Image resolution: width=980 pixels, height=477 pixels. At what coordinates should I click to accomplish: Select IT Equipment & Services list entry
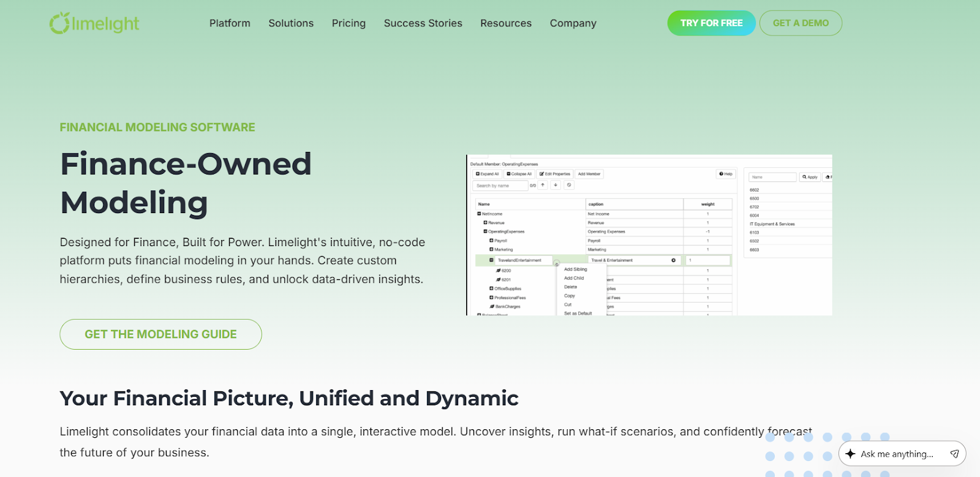click(772, 224)
